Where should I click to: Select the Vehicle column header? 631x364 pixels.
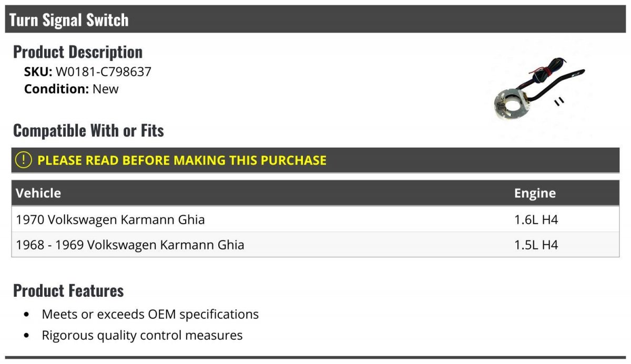coord(38,193)
